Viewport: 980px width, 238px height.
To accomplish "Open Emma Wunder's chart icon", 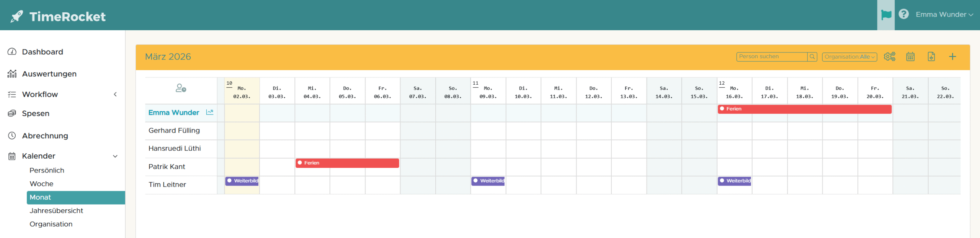I will coord(209,112).
